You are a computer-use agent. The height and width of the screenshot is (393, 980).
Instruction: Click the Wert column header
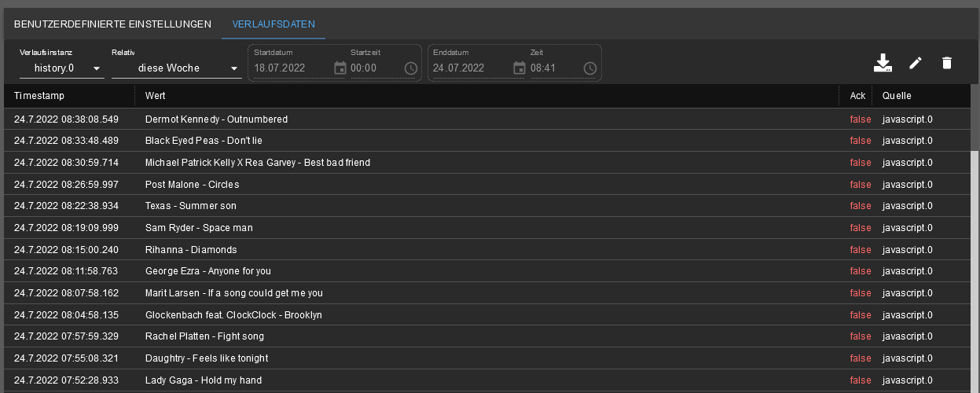pos(156,96)
